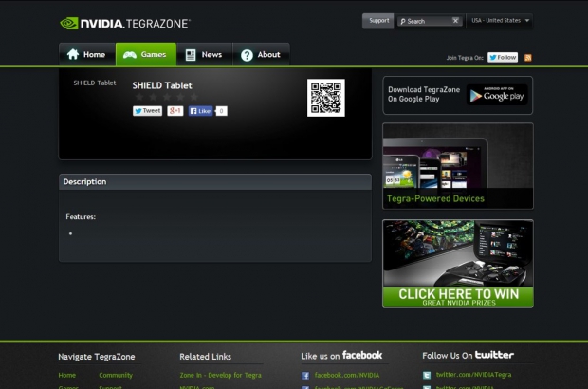Open the Tegra-Powered Devices banner

tap(458, 166)
